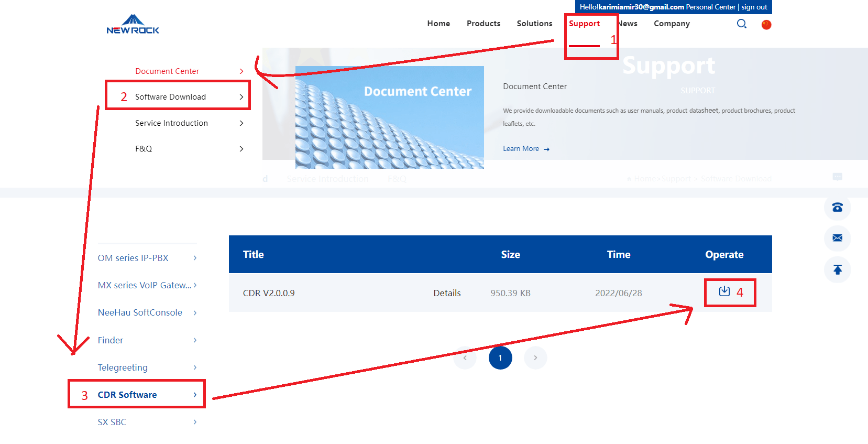Select CDR Software category
868x444 pixels.
point(127,395)
